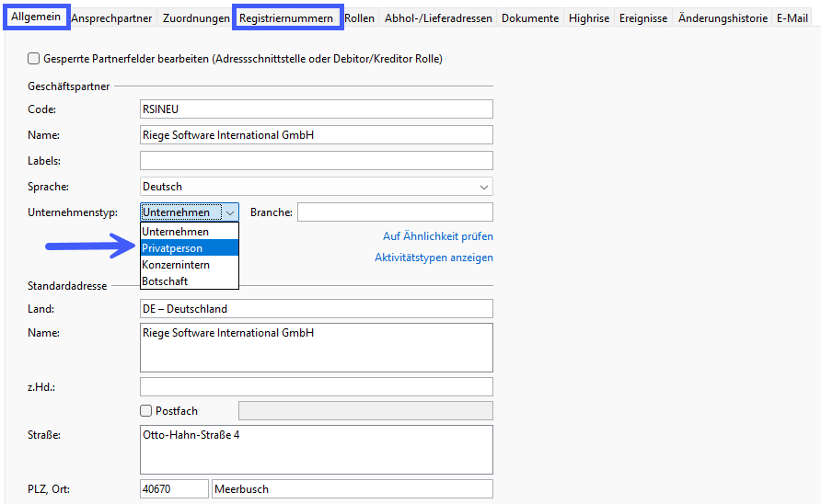Go to the Zuordnungen tab
The height and width of the screenshot is (504, 821).
(196, 18)
